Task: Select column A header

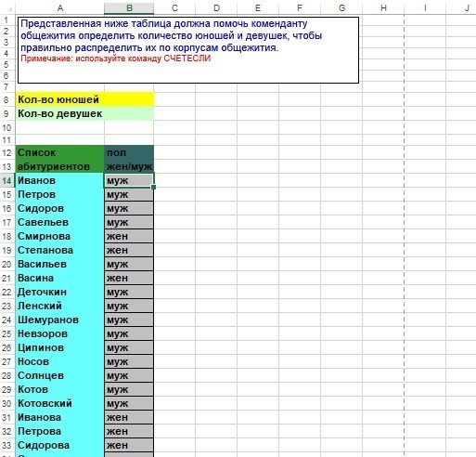Action: tap(60, 8)
